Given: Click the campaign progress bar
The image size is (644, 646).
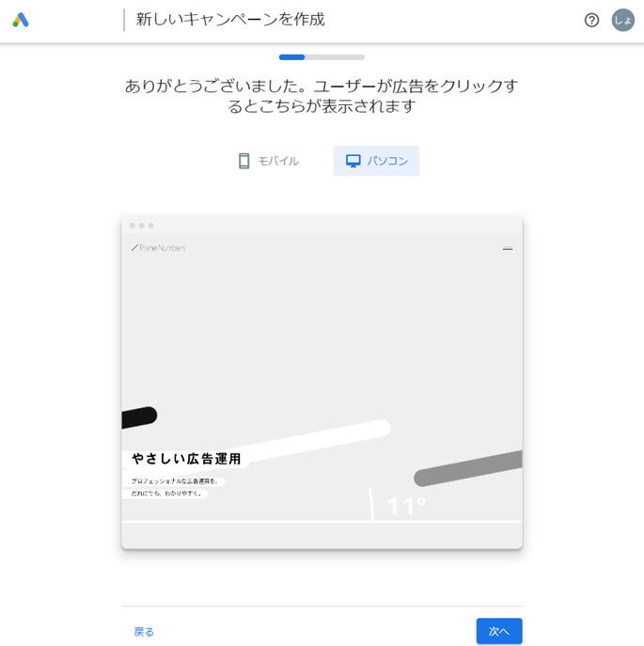Looking at the screenshot, I should pos(322,57).
